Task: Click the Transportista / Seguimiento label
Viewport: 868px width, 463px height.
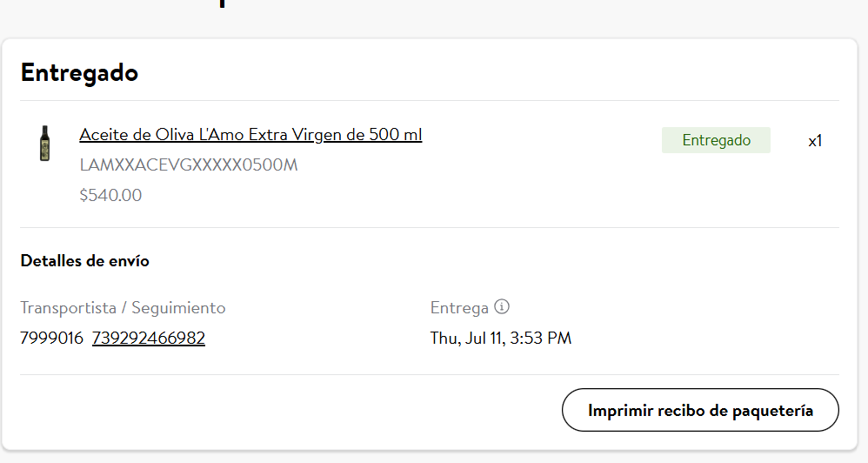Action: click(123, 308)
